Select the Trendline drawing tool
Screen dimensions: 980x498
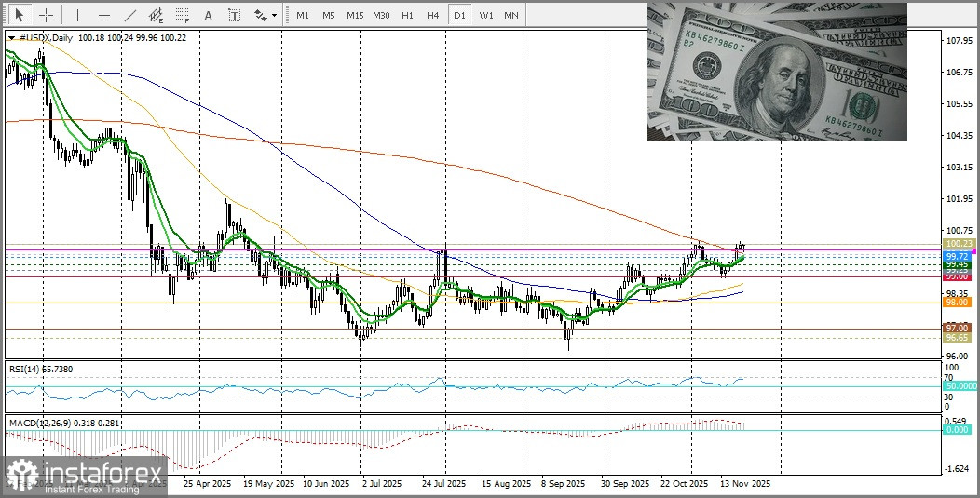[130, 14]
